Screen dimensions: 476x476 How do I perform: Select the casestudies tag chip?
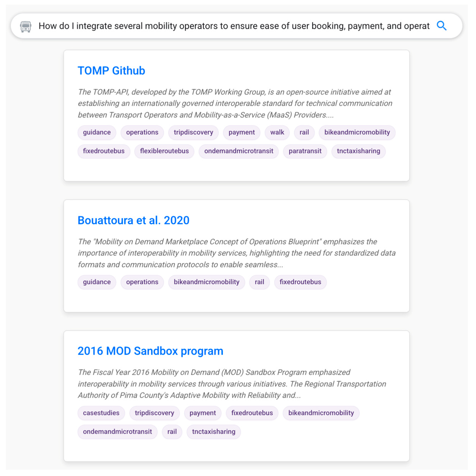(101, 413)
